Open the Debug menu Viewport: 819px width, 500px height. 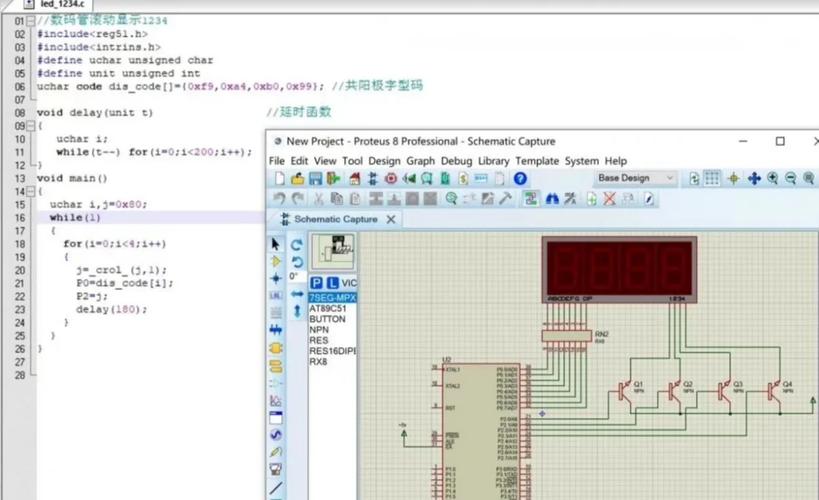(x=456, y=161)
